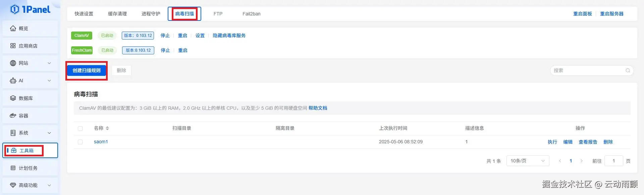Screen dimensions: 644x195
Task: Open the 概览 home icon
Action: (13, 29)
